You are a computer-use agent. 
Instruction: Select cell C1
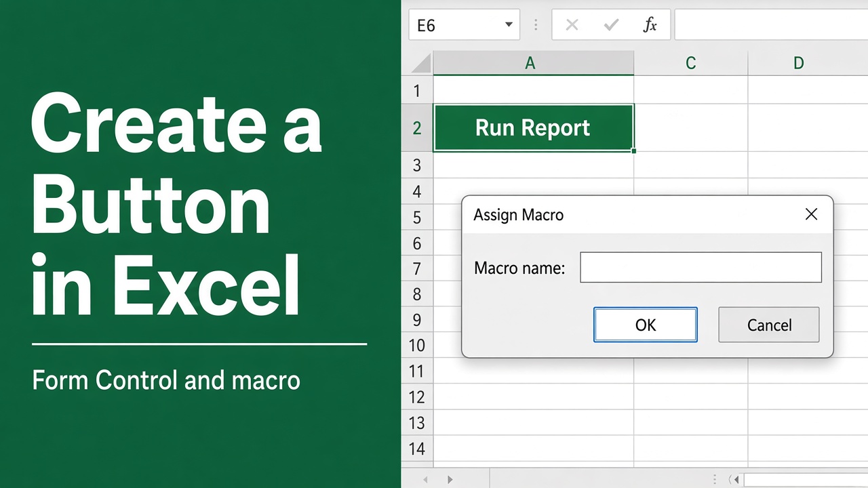point(690,90)
